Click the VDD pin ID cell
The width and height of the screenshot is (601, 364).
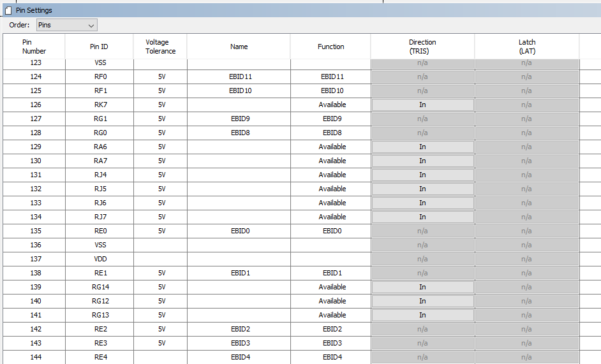[x=100, y=259]
